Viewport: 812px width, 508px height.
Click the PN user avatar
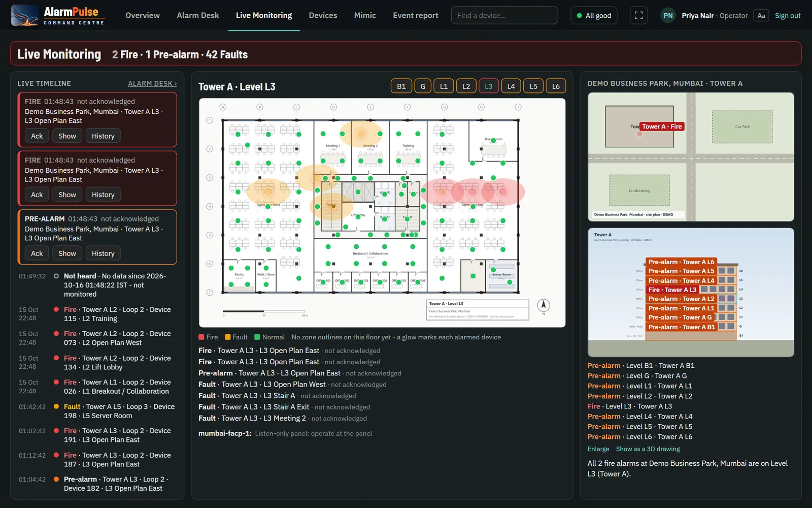pyautogui.click(x=668, y=16)
